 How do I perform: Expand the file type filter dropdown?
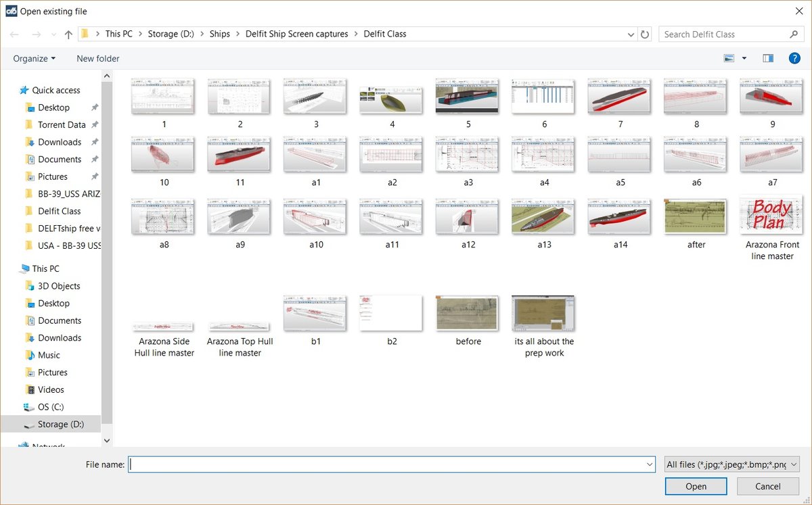[x=732, y=464]
